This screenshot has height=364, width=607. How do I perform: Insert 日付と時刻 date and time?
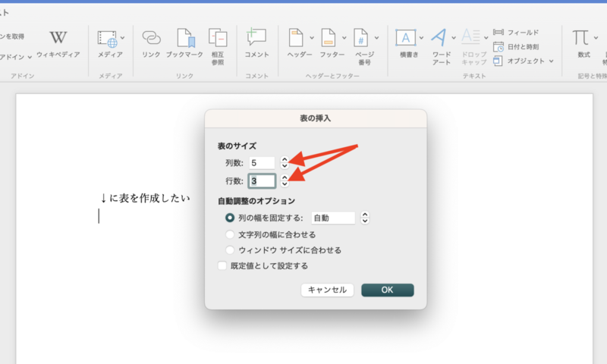click(516, 47)
